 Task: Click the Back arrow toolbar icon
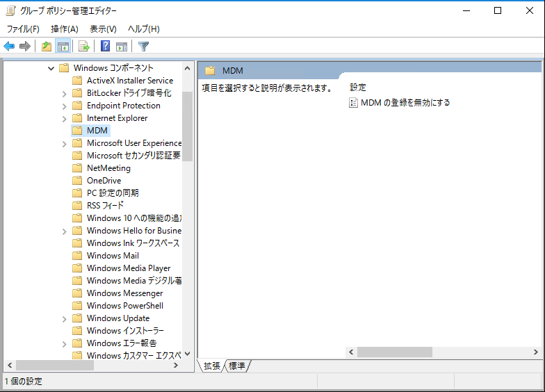coord(9,46)
